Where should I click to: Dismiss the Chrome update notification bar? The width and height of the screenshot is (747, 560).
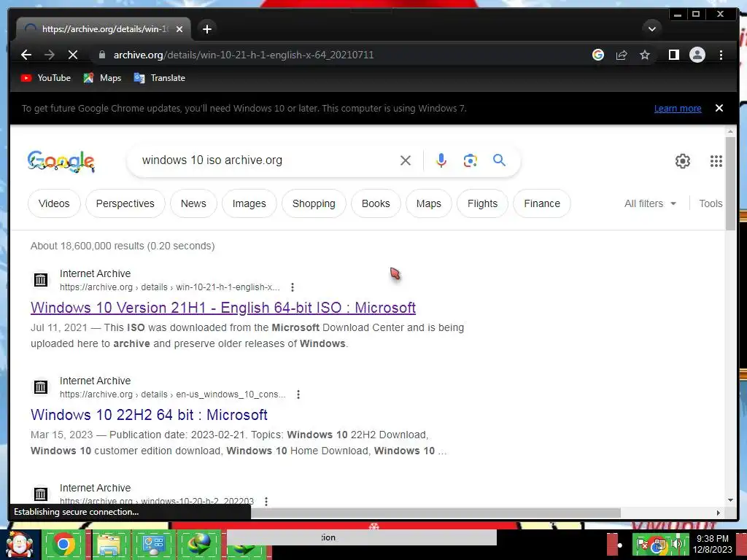(x=719, y=108)
